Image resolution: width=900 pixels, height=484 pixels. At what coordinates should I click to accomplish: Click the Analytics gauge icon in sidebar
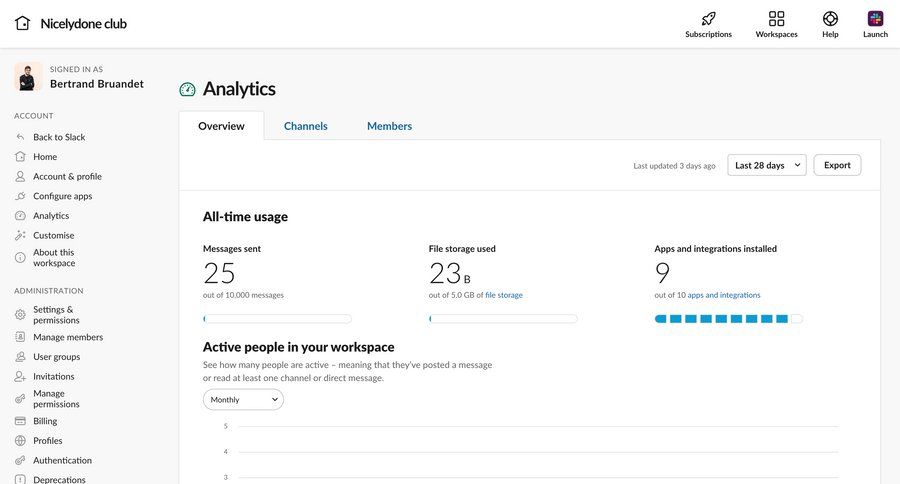(20, 215)
